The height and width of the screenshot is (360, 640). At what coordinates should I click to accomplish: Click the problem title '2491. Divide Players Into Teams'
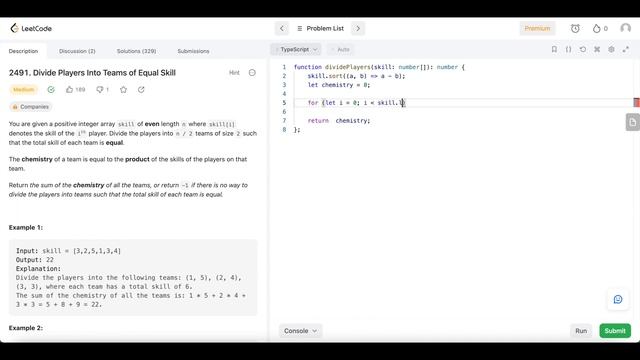(92, 73)
